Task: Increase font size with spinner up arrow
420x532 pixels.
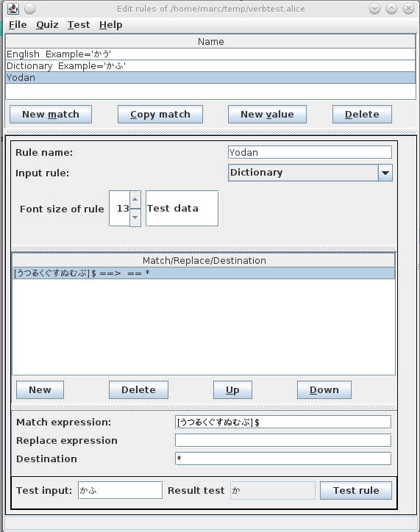Action: (135, 200)
